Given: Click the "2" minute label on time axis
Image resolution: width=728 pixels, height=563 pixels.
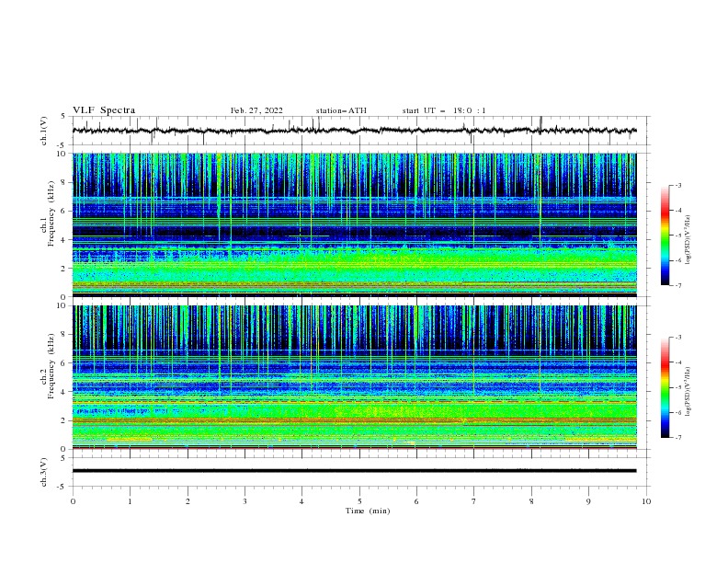Looking at the screenshot, I should (x=188, y=501).
